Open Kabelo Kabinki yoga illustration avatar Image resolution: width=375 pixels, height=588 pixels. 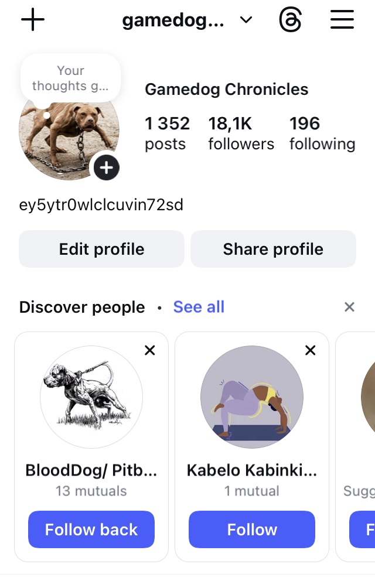coord(252,396)
